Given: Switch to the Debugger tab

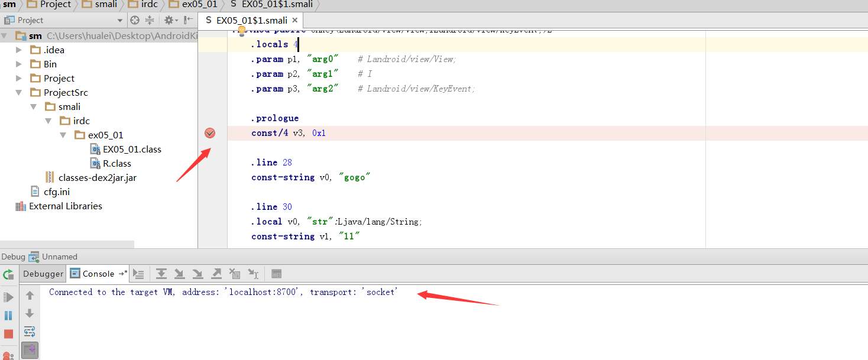Looking at the screenshot, I should pos(43,274).
